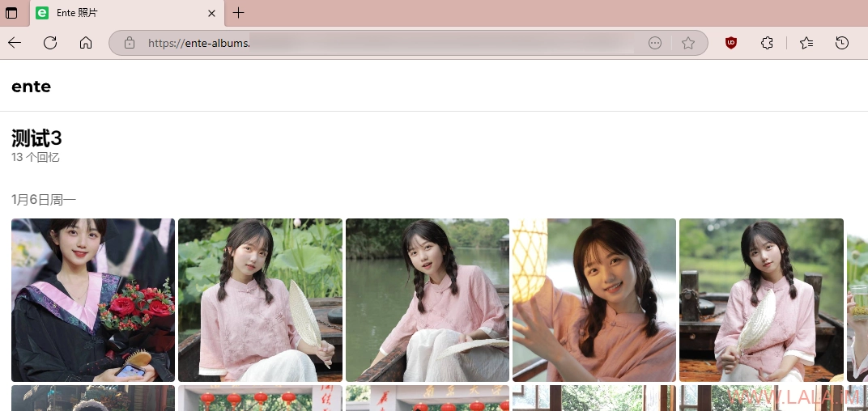Image resolution: width=868 pixels, height=411 pixels.
Task: Open the browser extensions menu
Action: 767,43
